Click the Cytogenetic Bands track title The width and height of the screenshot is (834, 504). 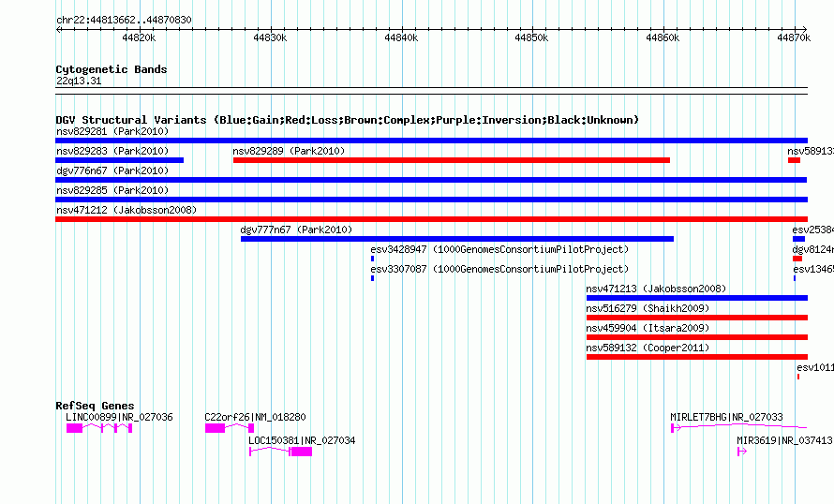click(x=112, y=69)
